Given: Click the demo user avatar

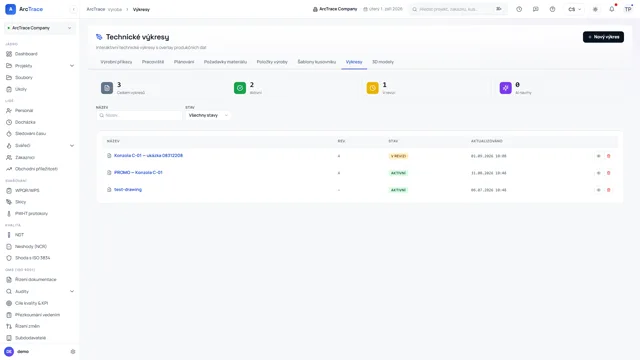Looking at the screenshot, I should pos(9,351).
